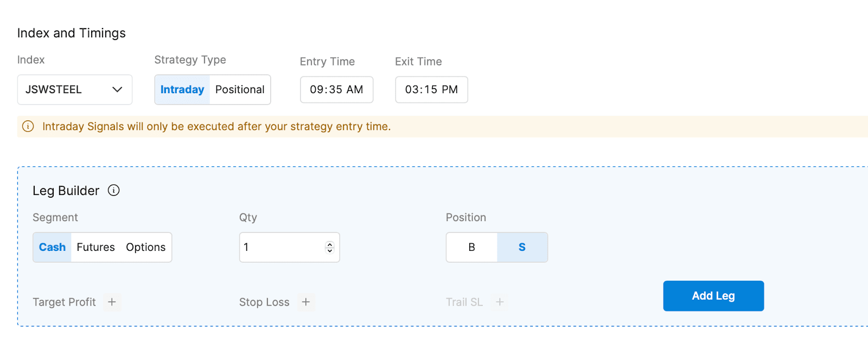Screen dimensions: 868x337
Task: Switch to the Options segment
Action: click(x=145, y=247)
